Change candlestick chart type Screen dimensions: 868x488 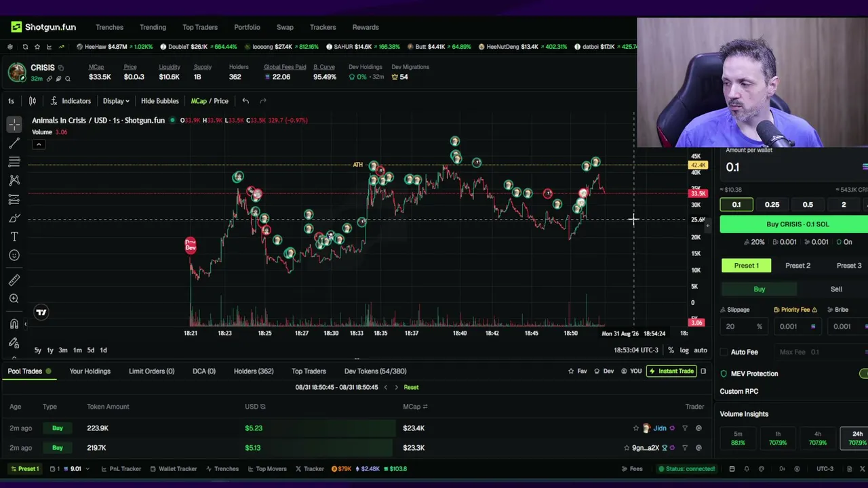pos(32,101)
